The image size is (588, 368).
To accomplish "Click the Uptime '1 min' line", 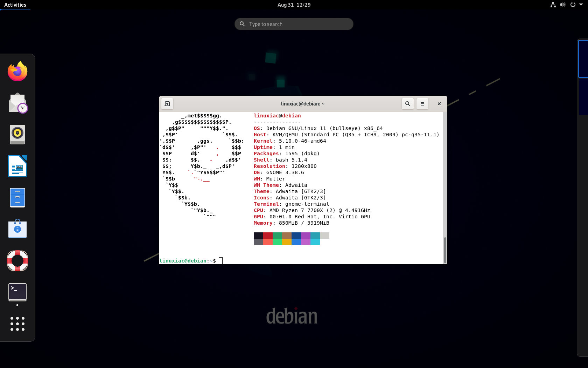I will pyautogui.click(x=274, y=148).
